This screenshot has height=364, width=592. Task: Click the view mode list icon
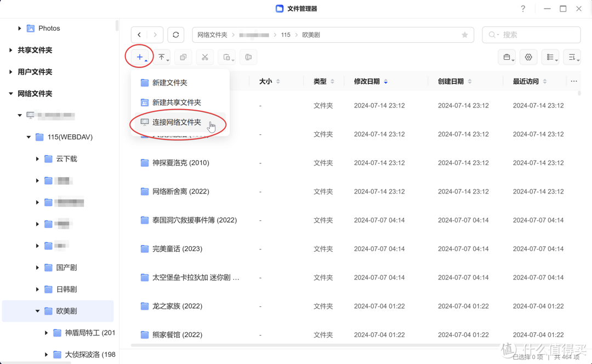click(x=550, y=57)
